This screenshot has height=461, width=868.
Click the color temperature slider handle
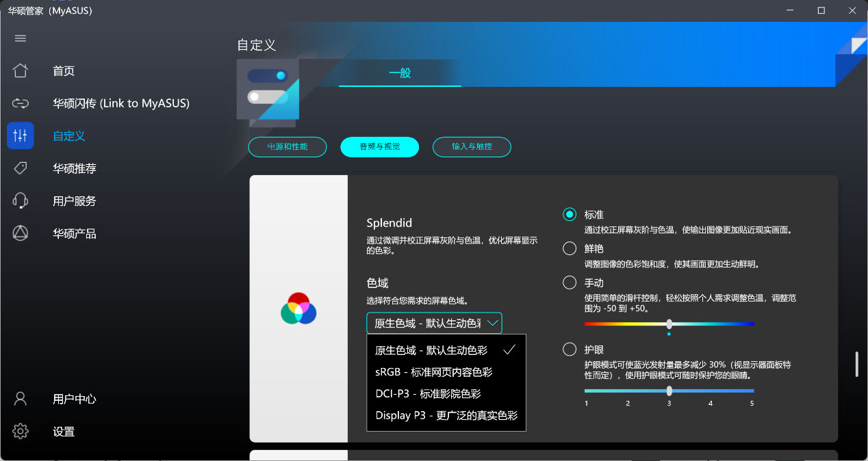pos(669,324)
